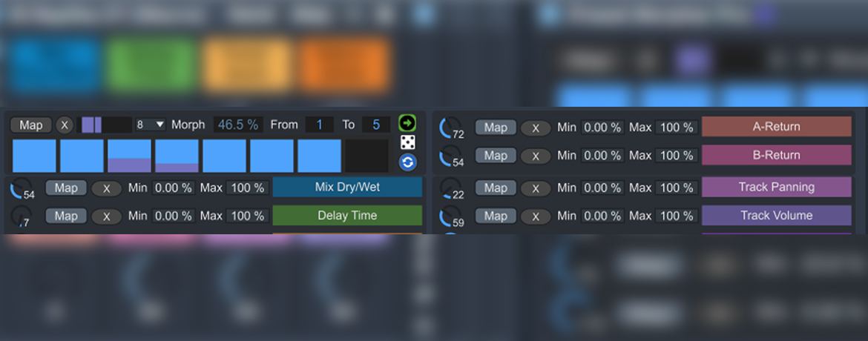This screenshot has height=341, width=868.
Task: Click the green arrow next-snapshot icon
Action: click(407, 123)
